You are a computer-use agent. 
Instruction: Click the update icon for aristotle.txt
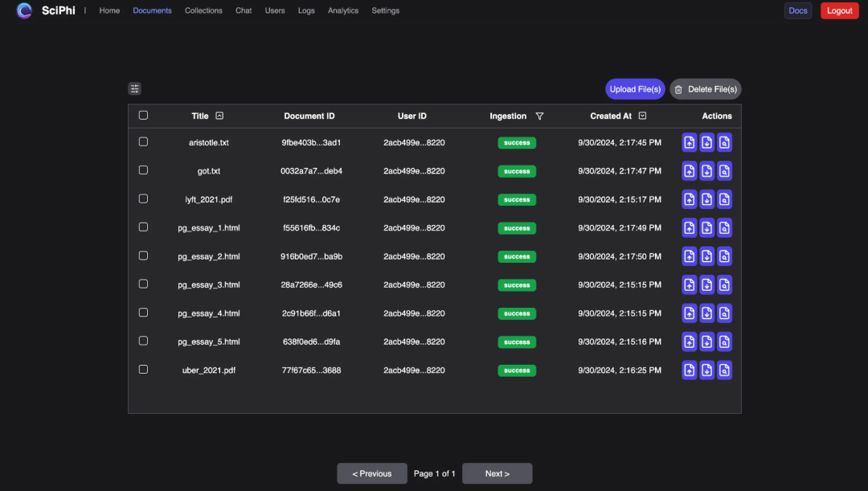(x=690, y=142)
